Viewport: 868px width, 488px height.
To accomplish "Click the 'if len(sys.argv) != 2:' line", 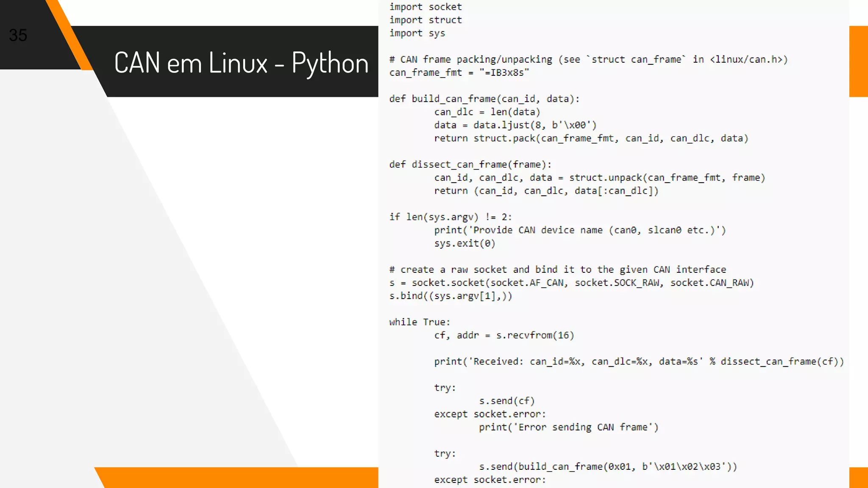I will [x=451, y=217].
